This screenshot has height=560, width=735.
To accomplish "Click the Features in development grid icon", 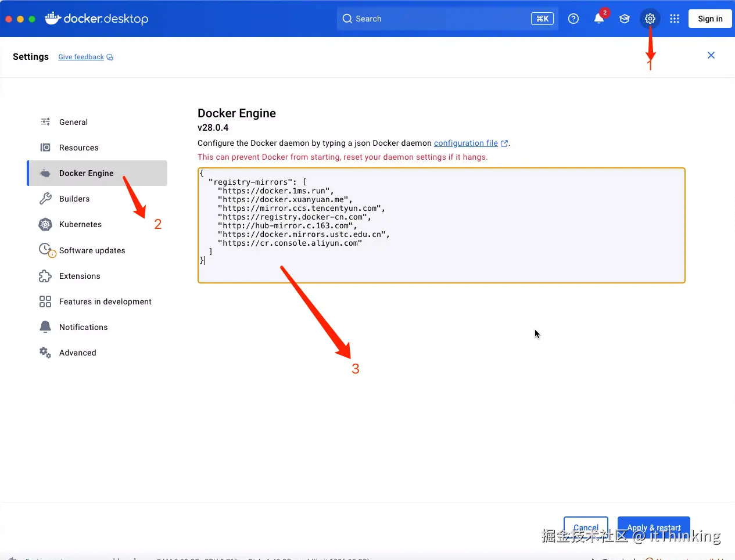I will (x=45, y=301).
